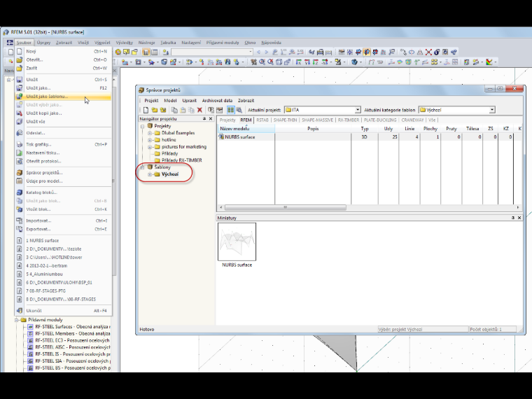Viewport: 532px width, 399px height.
Task: Open the empty combo box dropdown in the RFEM toolbar
Action: click(251, 52)
